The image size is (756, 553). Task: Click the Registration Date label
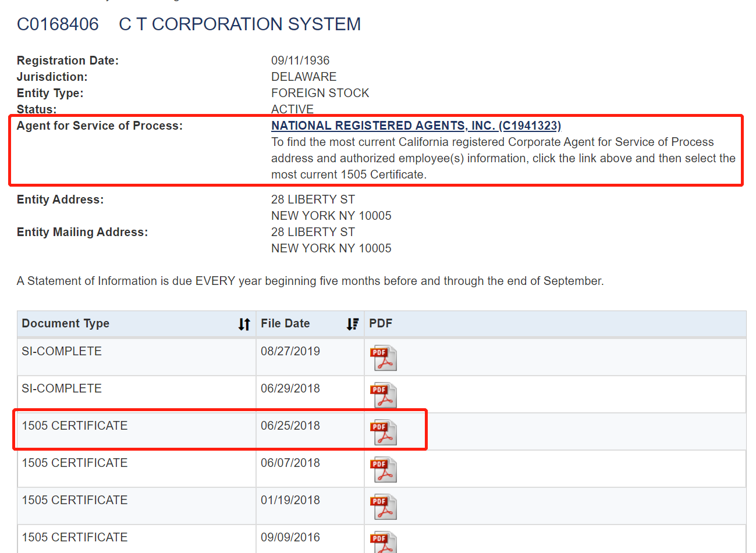[68, 60]
